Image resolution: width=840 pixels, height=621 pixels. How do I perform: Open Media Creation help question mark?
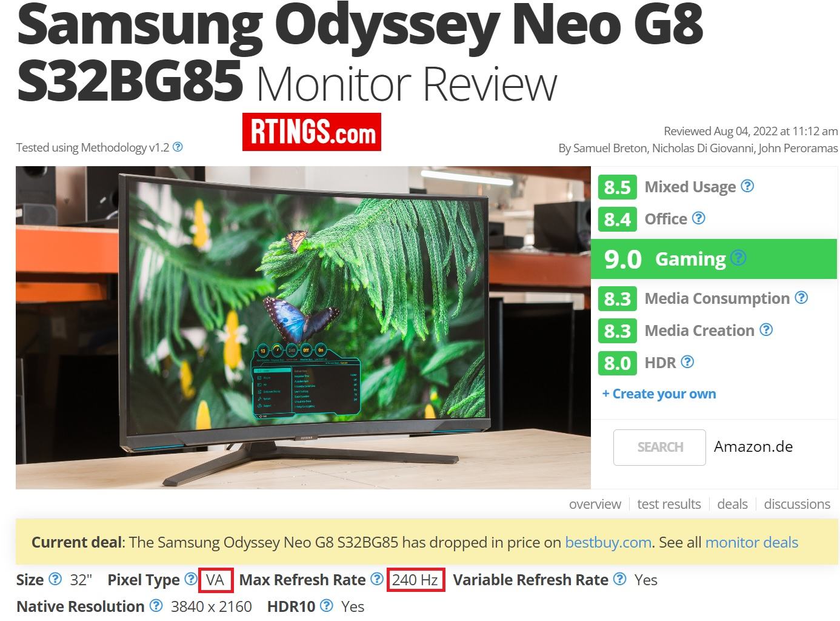(766, 330)
